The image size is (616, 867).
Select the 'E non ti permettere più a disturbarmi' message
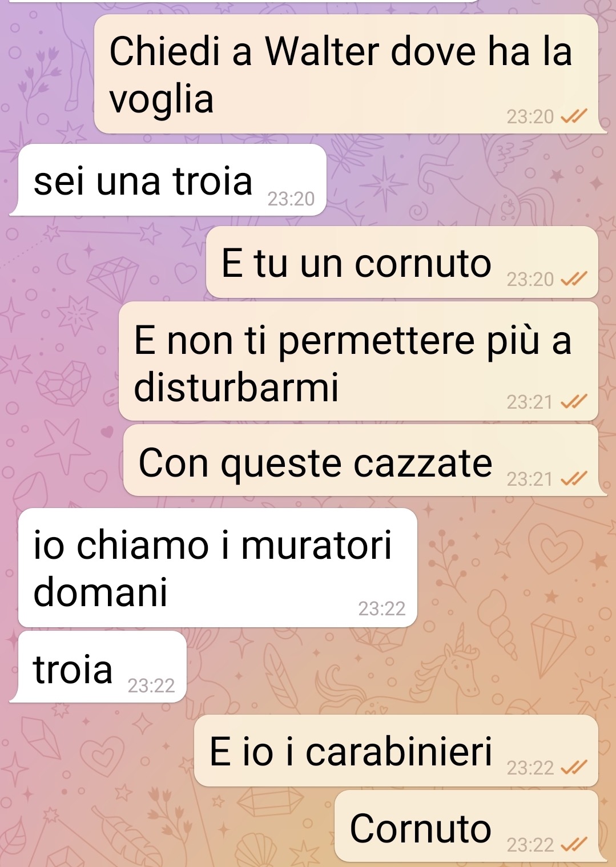pyautogui.click(x=359, y=362)
